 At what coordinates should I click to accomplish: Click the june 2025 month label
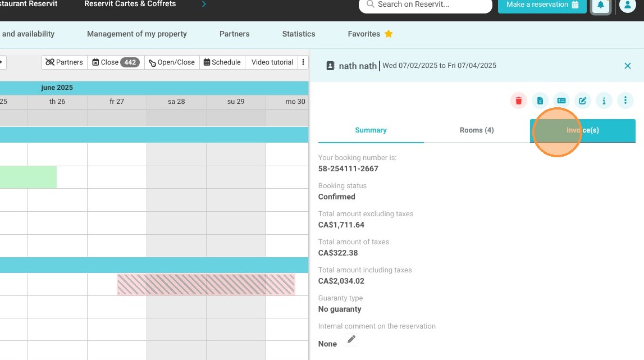click(57, 88)
